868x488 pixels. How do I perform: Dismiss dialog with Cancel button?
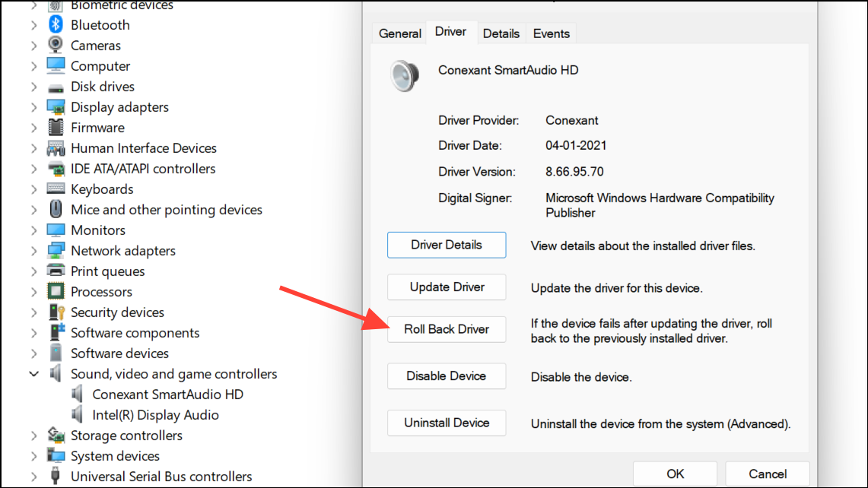[768, 474]
